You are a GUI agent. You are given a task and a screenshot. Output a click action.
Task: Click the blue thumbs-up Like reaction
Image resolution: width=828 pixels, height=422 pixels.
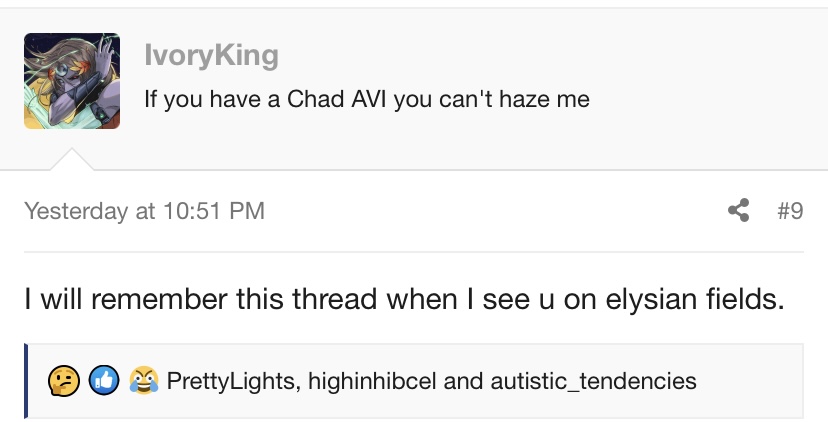pos(103,381)
